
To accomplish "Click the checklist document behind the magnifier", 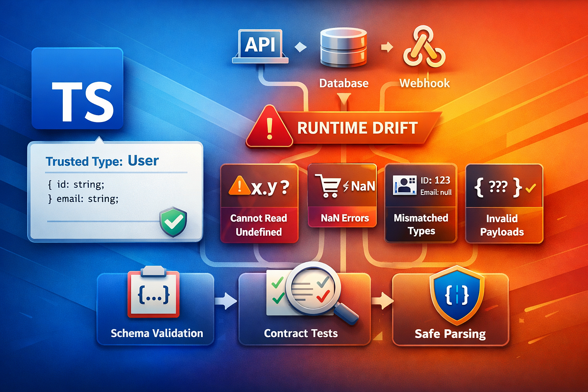I will tap(299, 293).
